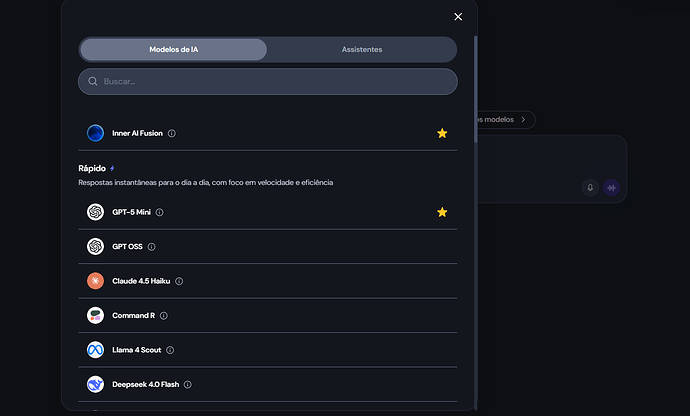Click the Rápido section heading

[x=92, y=168]
